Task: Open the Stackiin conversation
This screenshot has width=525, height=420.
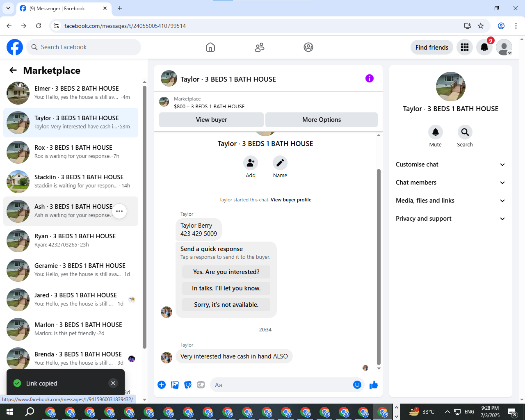Action: click(71, 182)
